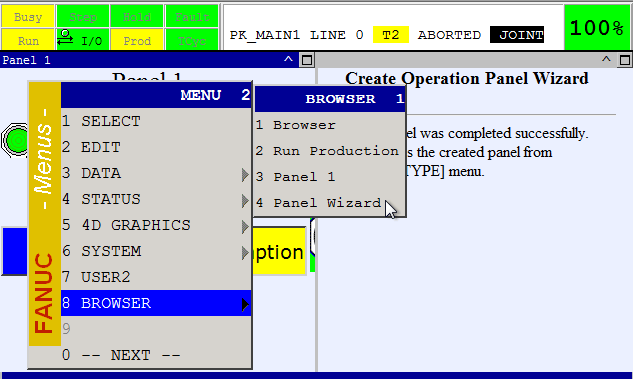Image resolution: width=633 pixels, height=379 pixels.
Task: Open menu item 4 STATUS
Action: [156, 199]
